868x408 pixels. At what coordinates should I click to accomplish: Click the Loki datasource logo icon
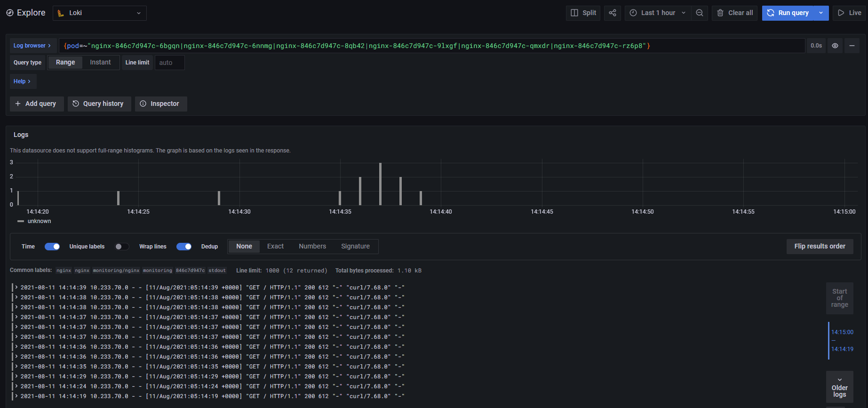(61, 13)
